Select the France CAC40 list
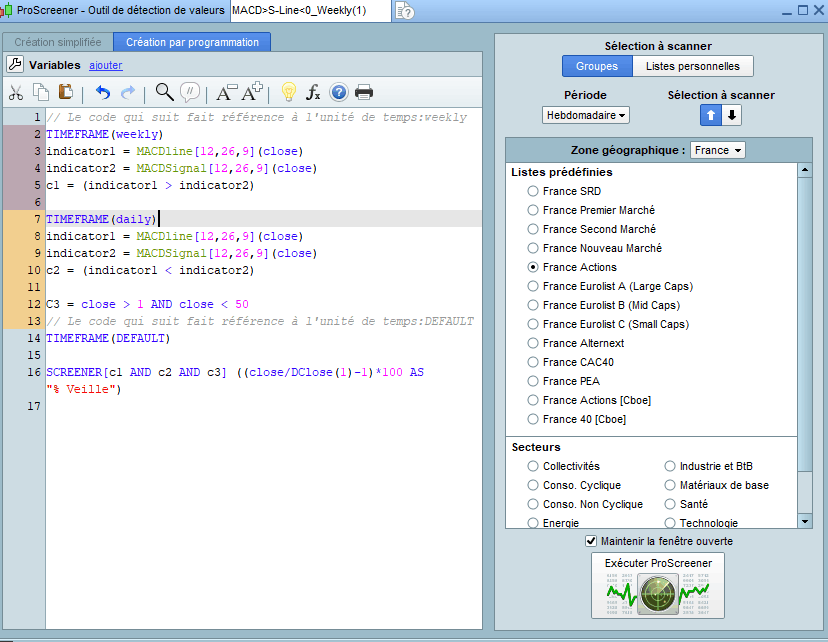Viewport: 828px width, 642px height. pyautogui.click(x=533, y=362)
